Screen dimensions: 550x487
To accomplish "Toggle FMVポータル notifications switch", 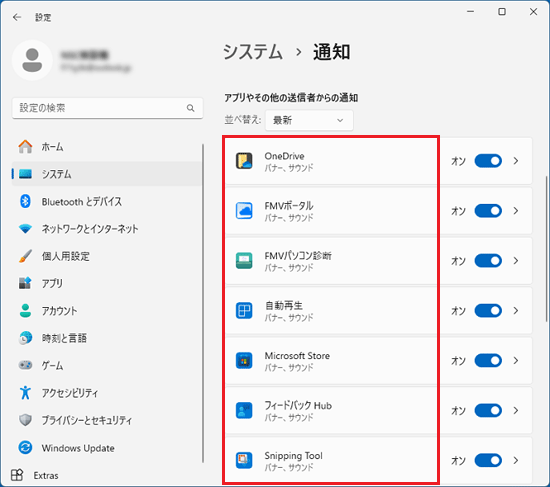I will (488, 211).
